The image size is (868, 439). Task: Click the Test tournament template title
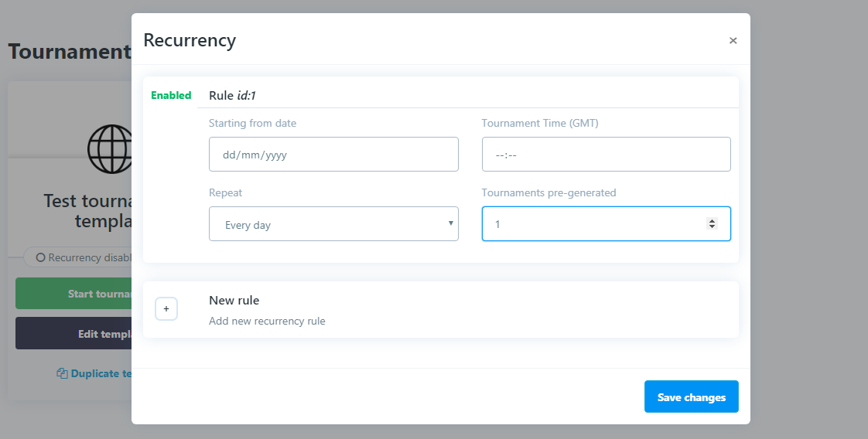coord(87,211)
